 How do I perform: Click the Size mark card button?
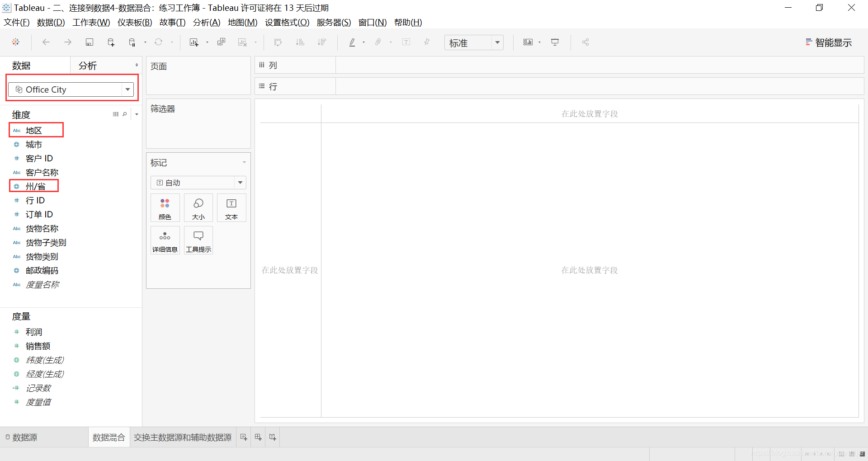coord(198,208)
